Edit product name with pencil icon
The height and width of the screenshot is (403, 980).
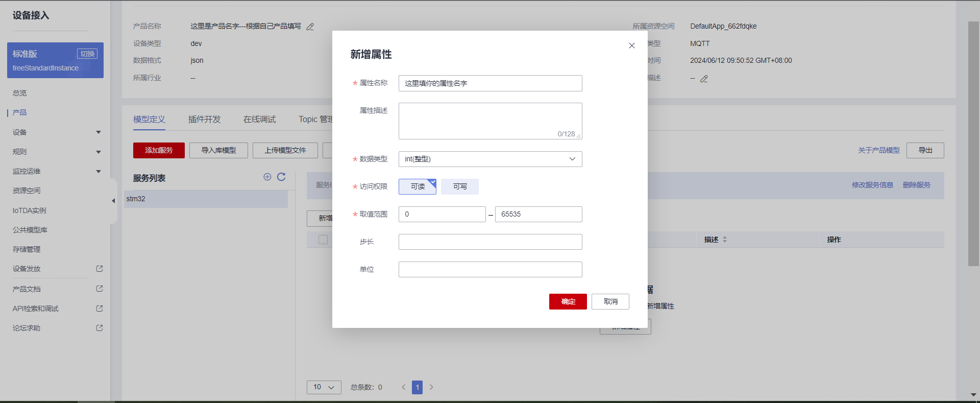[x=310, y=27]
